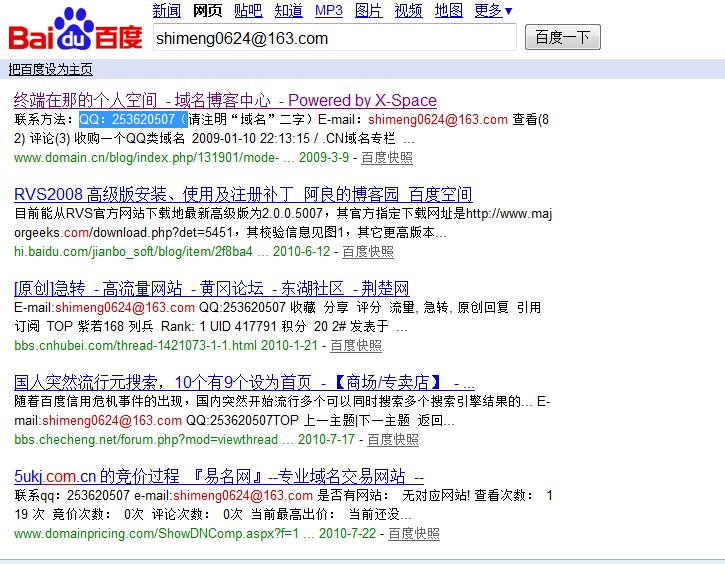
Task: Switch to the 地图 map tab
Action: click(449, 10)
